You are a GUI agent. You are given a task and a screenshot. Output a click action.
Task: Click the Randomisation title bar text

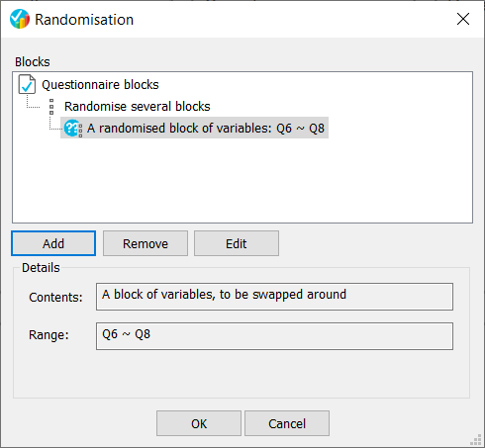coord(84,20)
